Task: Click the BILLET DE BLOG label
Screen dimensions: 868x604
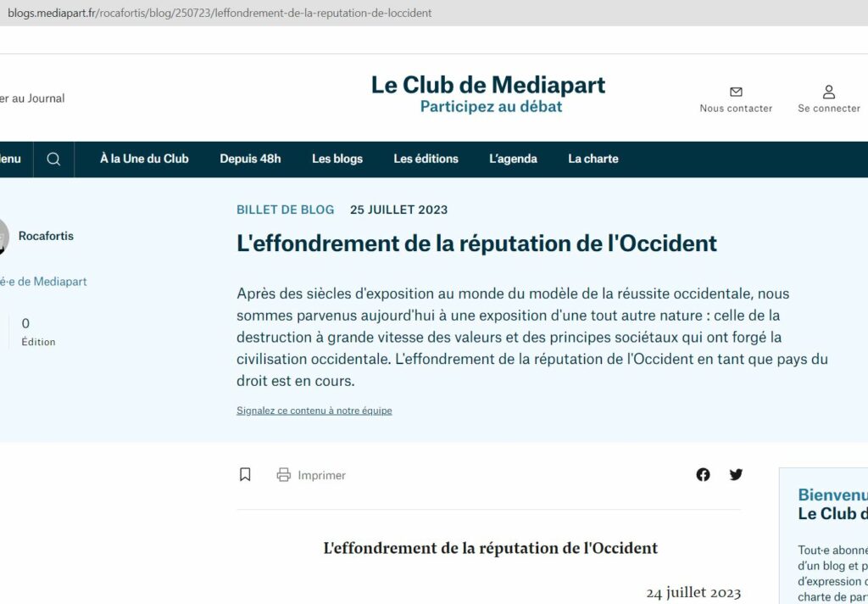Action: pos(285,210)
